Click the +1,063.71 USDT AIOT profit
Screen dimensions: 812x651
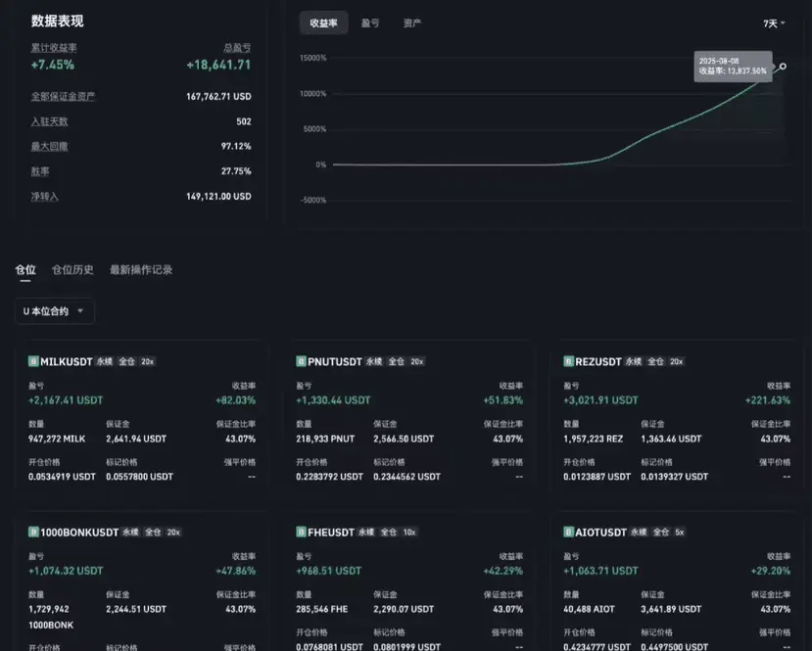coord(600,571)
